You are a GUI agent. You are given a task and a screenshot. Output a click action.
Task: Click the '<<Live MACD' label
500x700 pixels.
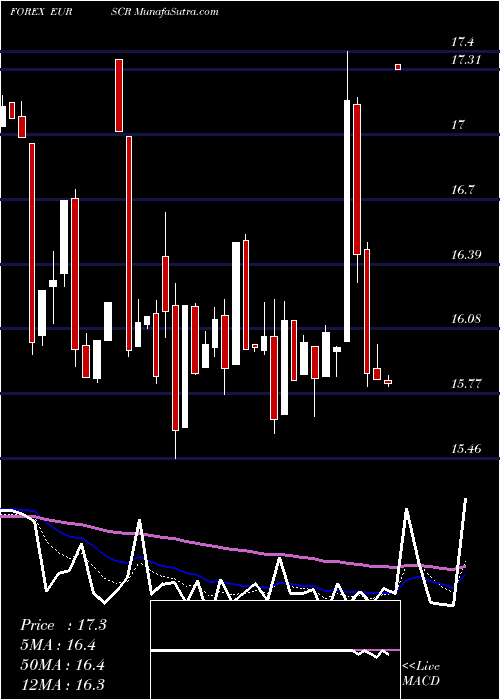(421, 674)
